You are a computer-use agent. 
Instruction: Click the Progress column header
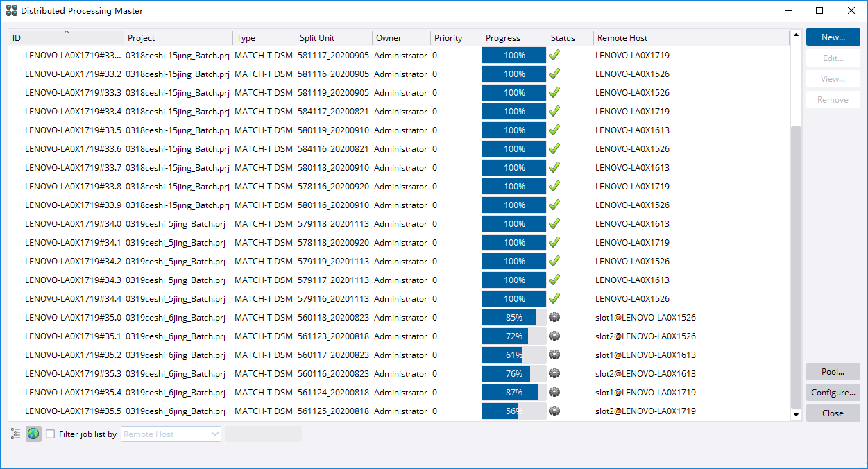513,38
